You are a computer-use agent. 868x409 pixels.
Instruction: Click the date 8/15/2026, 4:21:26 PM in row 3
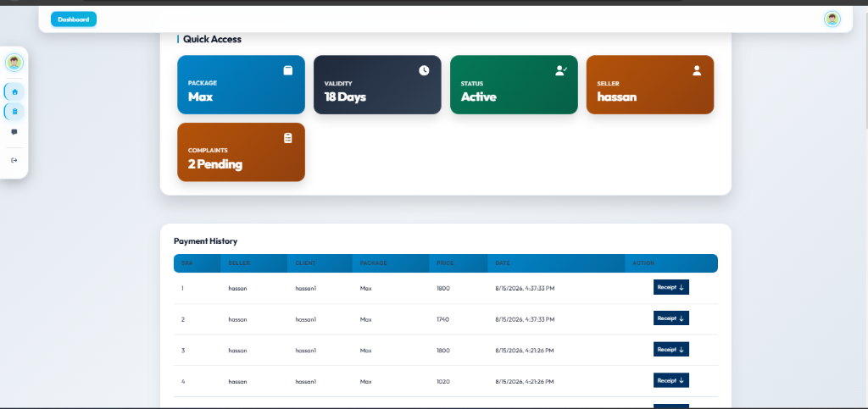coord(524,351)
